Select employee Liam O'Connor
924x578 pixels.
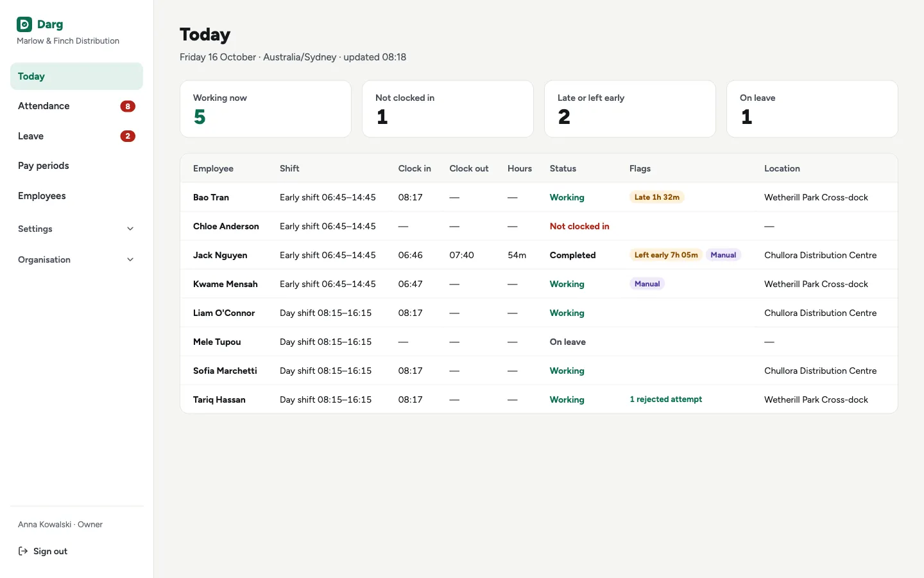point(224,313)
